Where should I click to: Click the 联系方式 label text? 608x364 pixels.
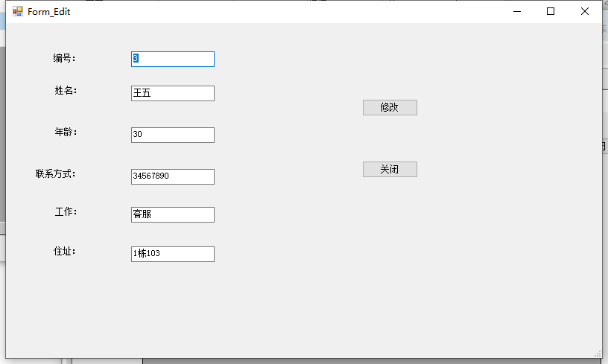tap(56, 174)
